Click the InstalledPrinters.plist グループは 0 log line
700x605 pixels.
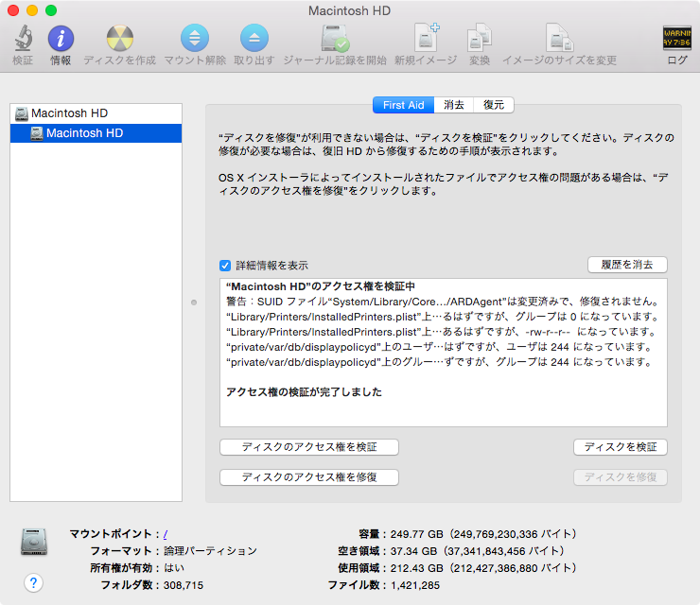click(444, 317)
